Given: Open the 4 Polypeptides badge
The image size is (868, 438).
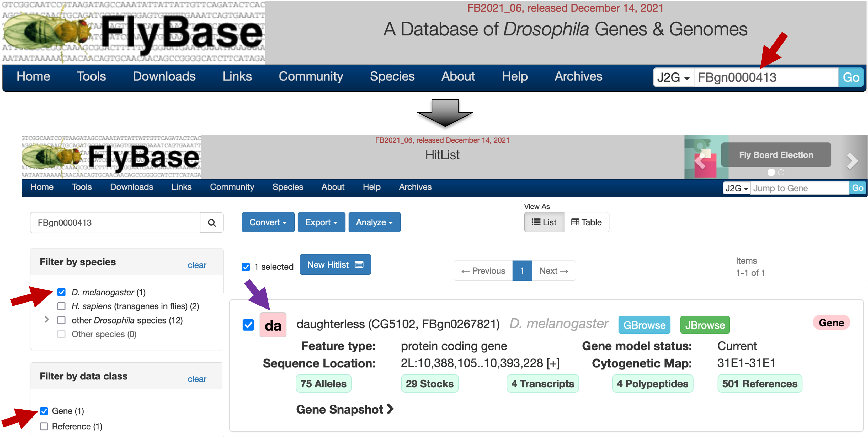Looking at the screenshot, I should pyautogui.click(x=653, y=384).
